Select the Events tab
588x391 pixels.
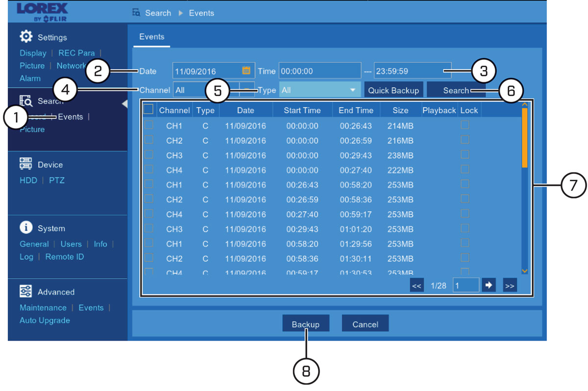click(x=152, y=37)
